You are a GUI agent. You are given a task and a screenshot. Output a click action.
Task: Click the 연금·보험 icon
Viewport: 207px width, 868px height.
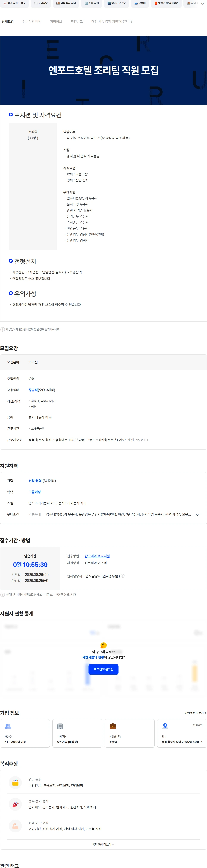click(15, 782)
